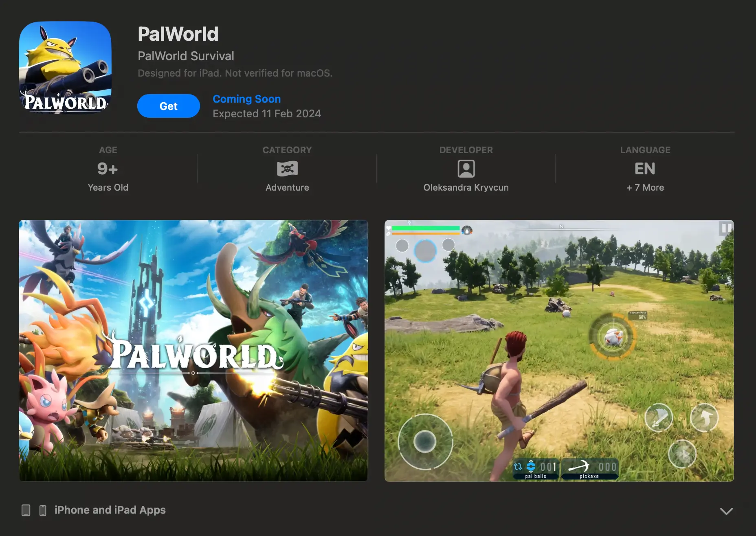Click the '+ 7 More' languages link

tap(645, 187)
